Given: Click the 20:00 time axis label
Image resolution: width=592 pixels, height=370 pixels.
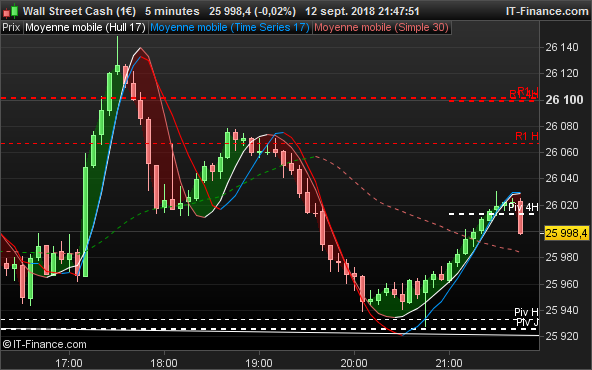Looking at the screenshot, I should [354, 363].
